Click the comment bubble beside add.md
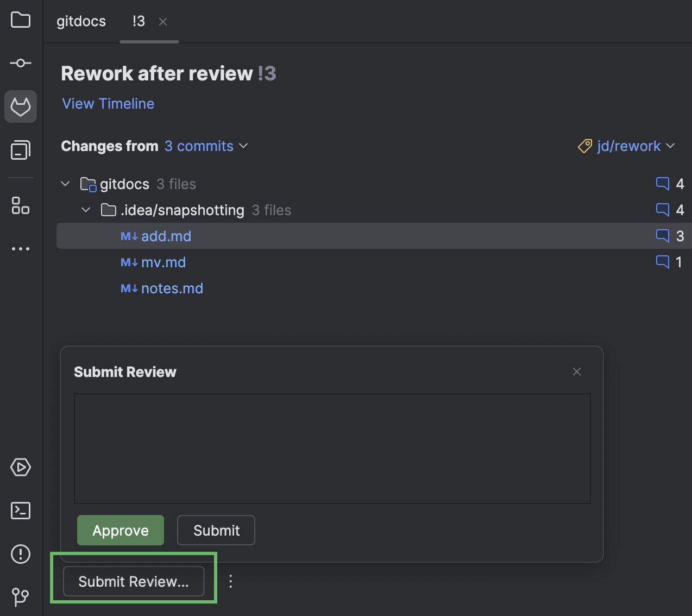 coord(662,236)
